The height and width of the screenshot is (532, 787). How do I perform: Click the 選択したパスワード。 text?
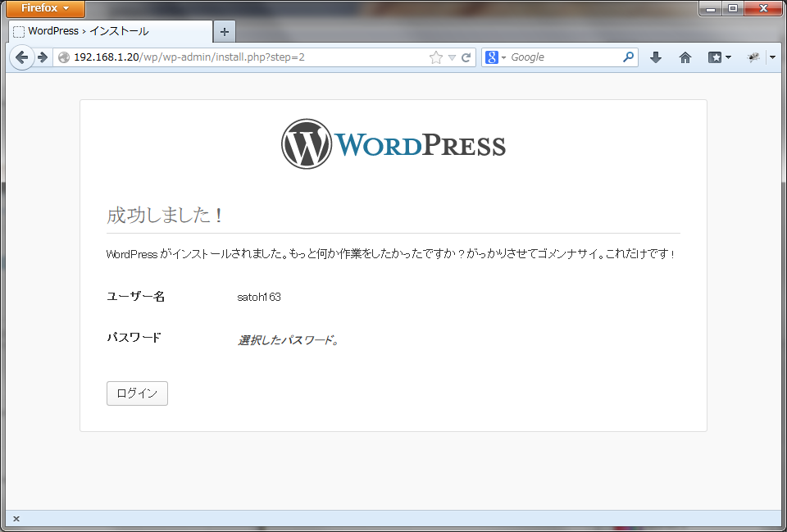coord(289,340)
